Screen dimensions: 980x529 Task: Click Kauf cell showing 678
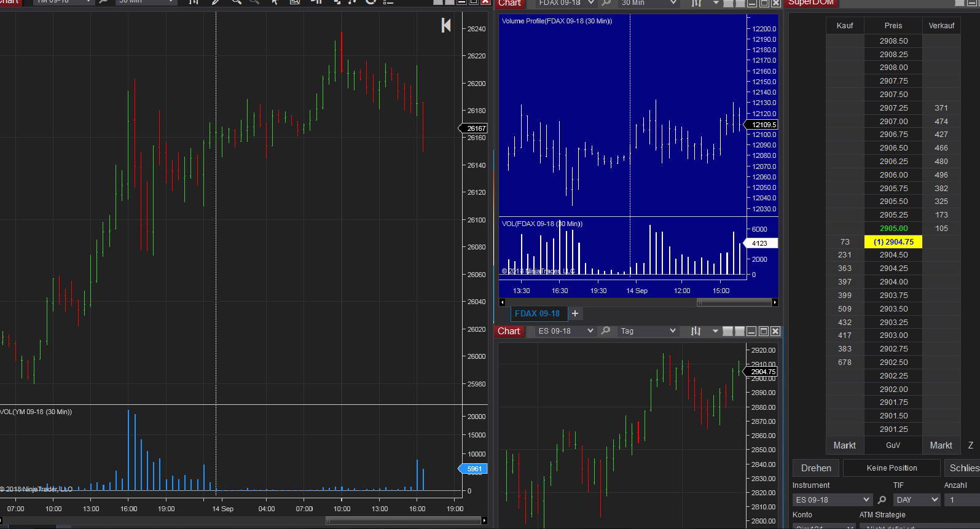[x=845, y=362]
